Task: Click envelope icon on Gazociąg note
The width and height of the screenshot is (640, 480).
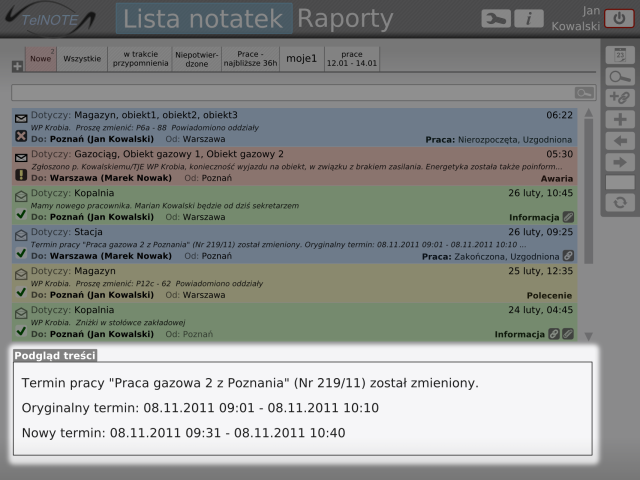Action: click(x=21, y=158)
